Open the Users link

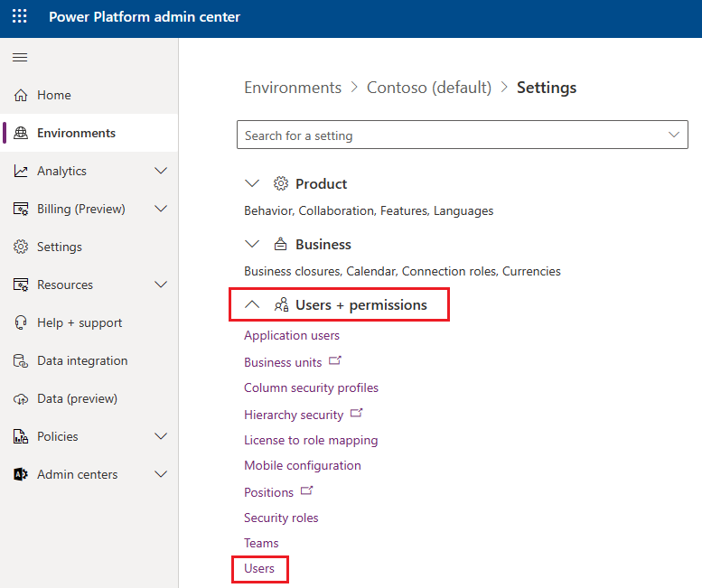click(259, 569)
